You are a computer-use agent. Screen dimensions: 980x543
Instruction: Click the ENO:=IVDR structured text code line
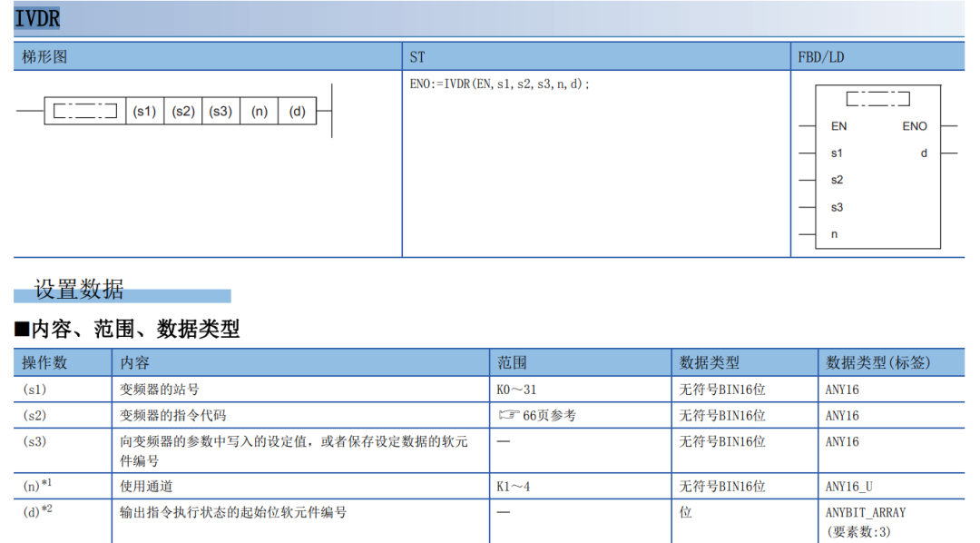500,84
